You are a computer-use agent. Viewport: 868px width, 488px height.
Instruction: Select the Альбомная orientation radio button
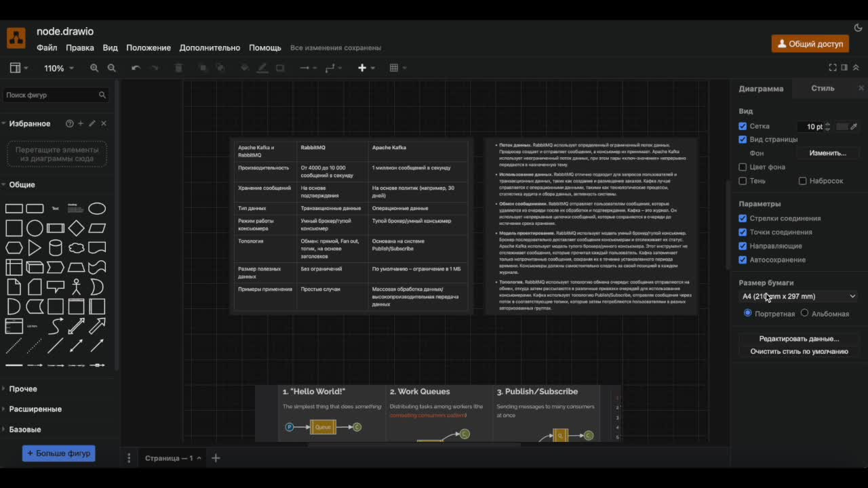tap(805, 313)
